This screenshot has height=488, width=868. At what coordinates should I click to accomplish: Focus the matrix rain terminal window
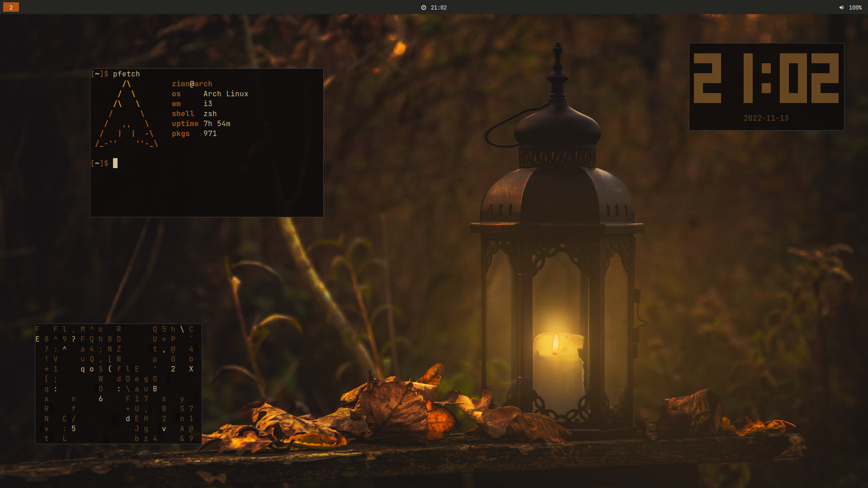(x=118, y=384)
